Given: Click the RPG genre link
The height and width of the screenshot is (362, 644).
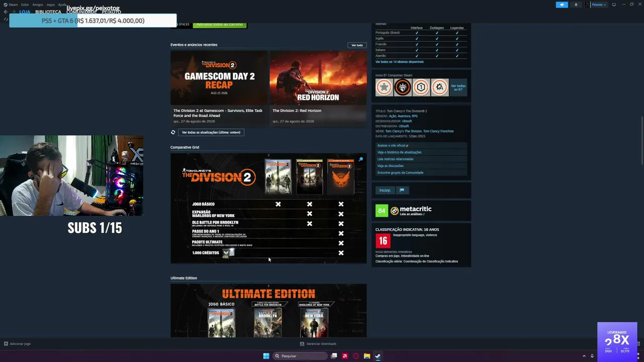Looking at the screenshot, I should (415, 116).
